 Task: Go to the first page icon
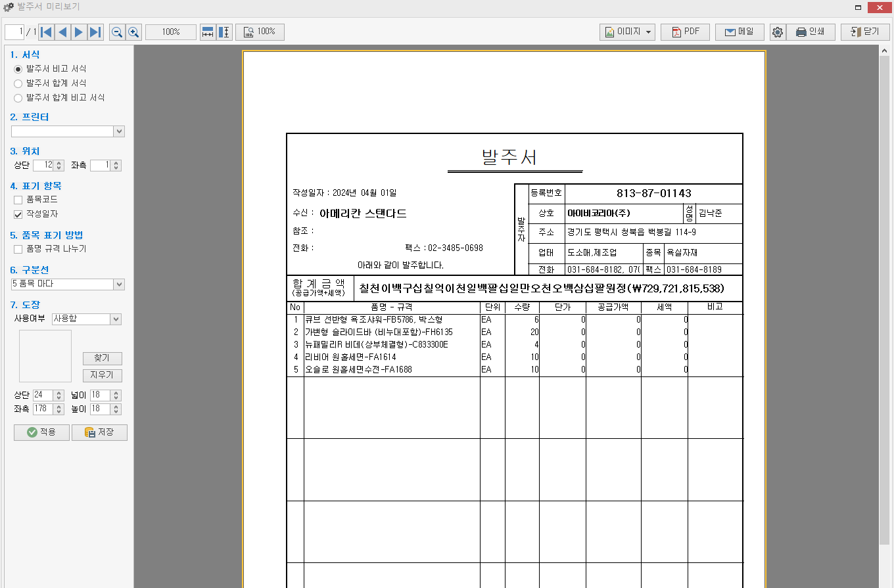click(46, 32)
